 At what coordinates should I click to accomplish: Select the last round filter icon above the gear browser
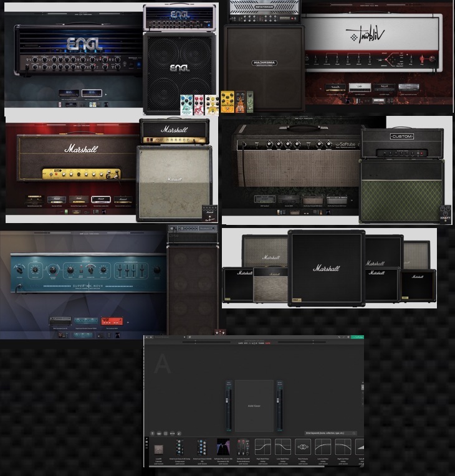(180, 434)
